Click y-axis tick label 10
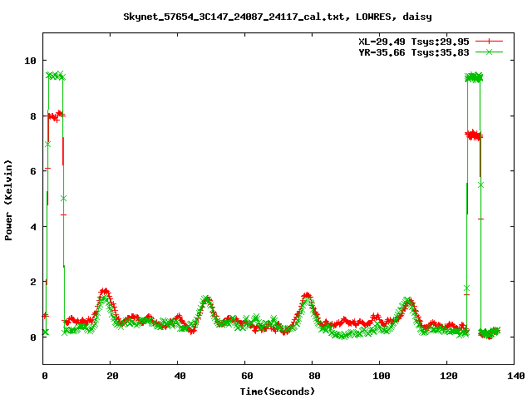 click(30, 61)
